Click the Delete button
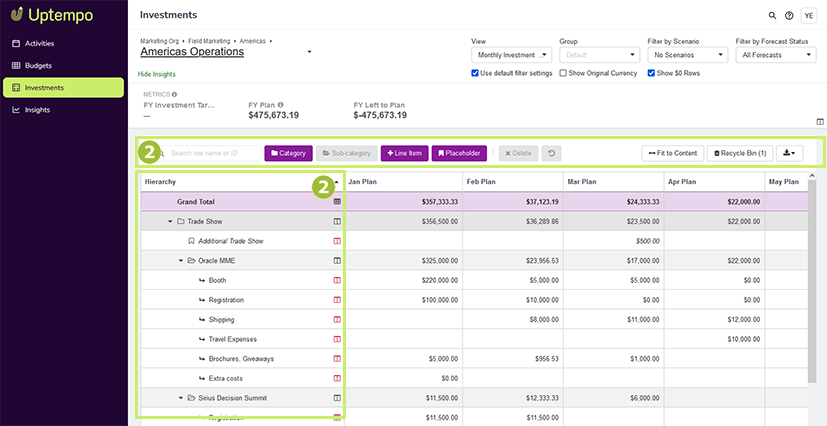 click(x=518, y=153)
